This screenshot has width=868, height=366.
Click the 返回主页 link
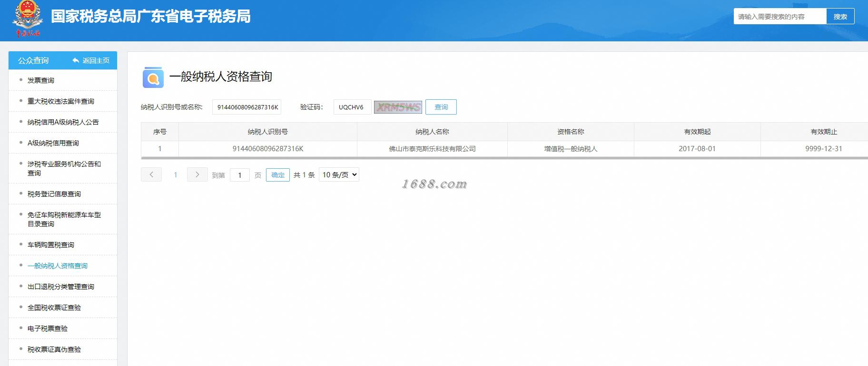tap(91, 60)
